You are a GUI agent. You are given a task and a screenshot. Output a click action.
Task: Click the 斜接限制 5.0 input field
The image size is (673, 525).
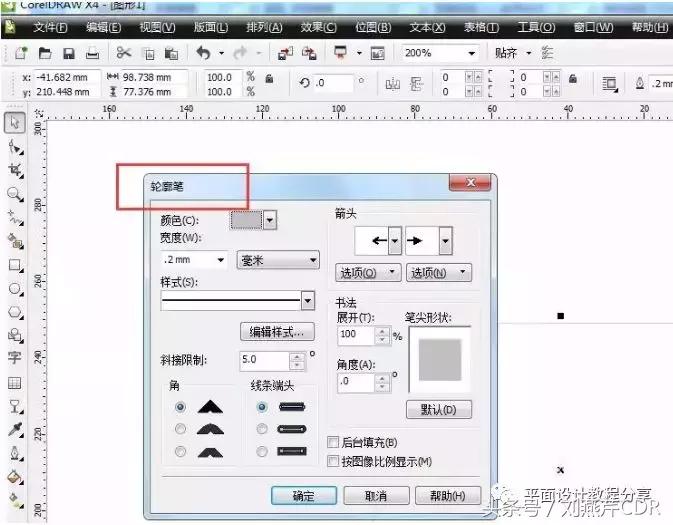(265, 361)
